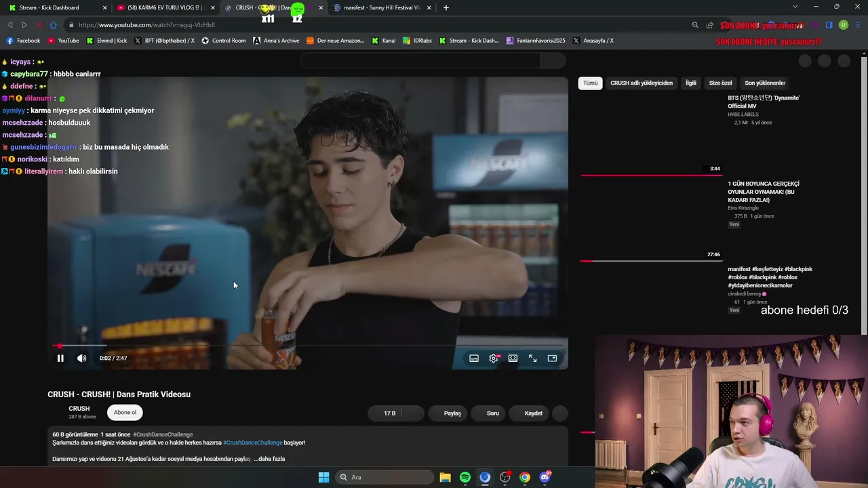Switch to theater mode

coord(513,359)
